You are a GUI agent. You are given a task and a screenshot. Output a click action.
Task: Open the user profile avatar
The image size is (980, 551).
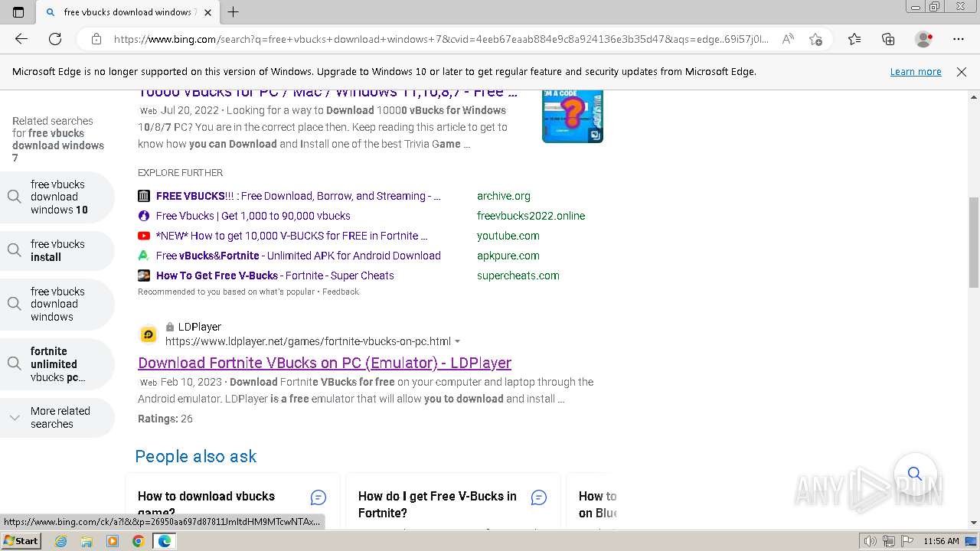[924, 39]
